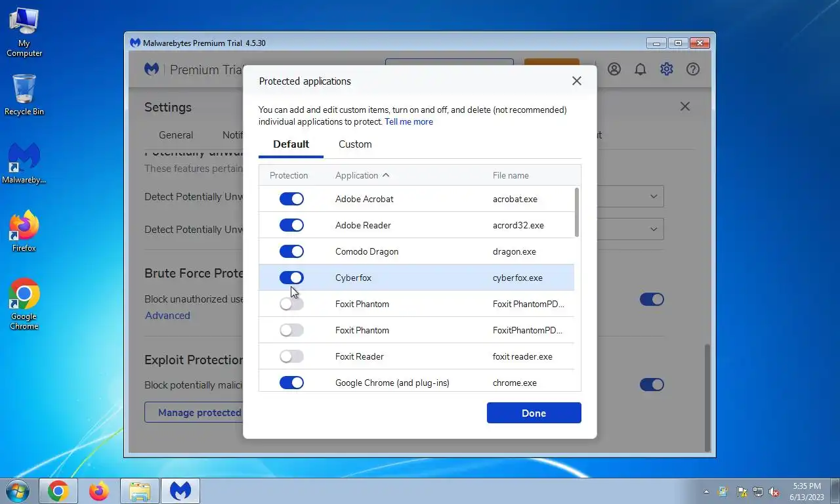
Task: Expand the second Detect Potentially Unwanted dropdown
Action: pos(654,229)
